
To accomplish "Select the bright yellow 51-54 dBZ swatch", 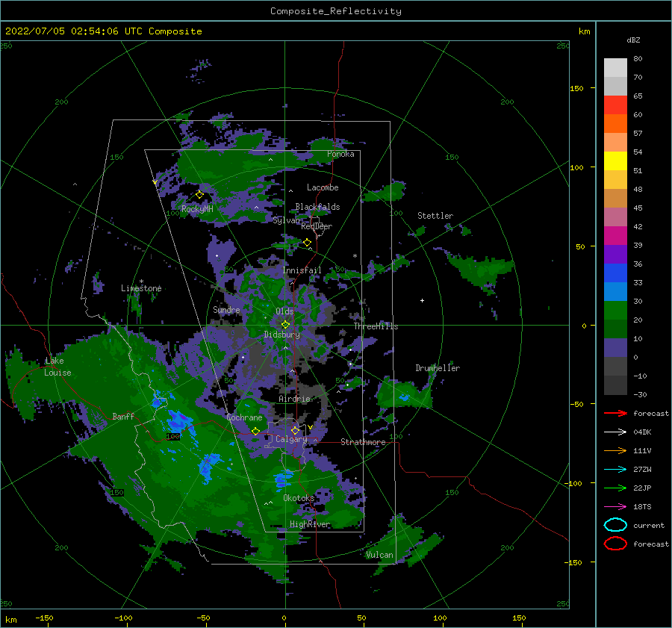I will [x=615, y=161].
